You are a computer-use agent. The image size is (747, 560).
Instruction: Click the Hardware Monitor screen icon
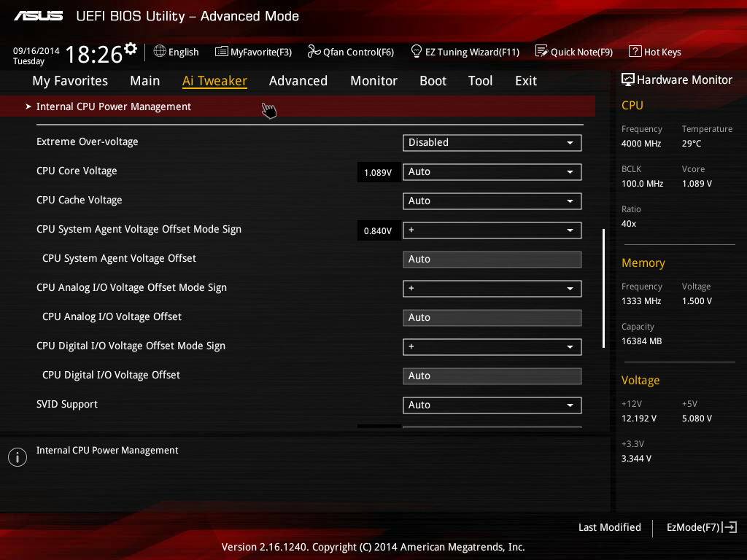(628, 79)
